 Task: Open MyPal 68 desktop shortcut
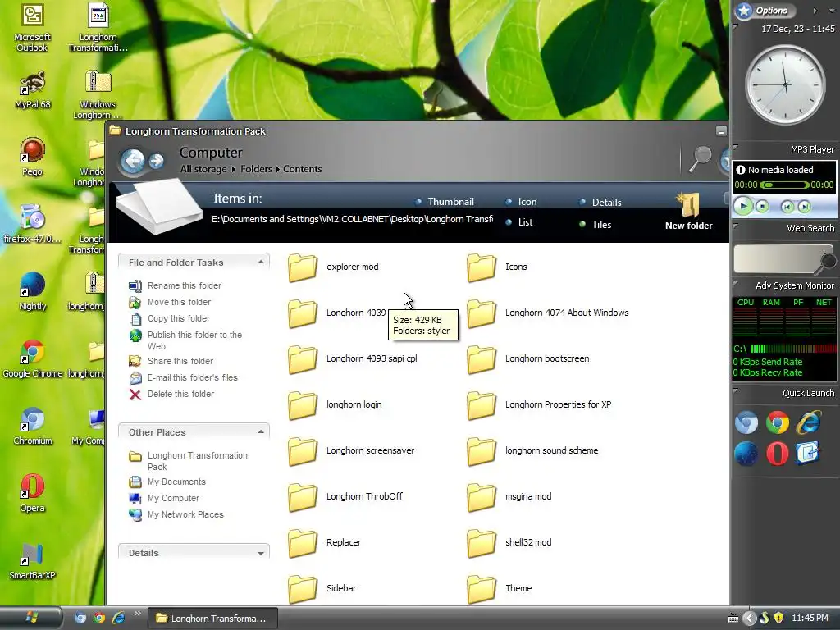pyautogui.click(x=32, y=90)
